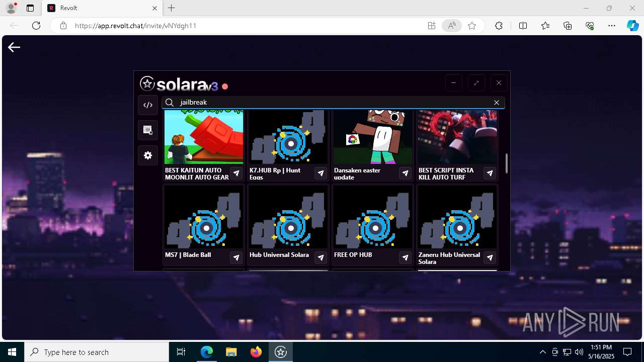Open File Explorer from taskbar

click(231, 352)
